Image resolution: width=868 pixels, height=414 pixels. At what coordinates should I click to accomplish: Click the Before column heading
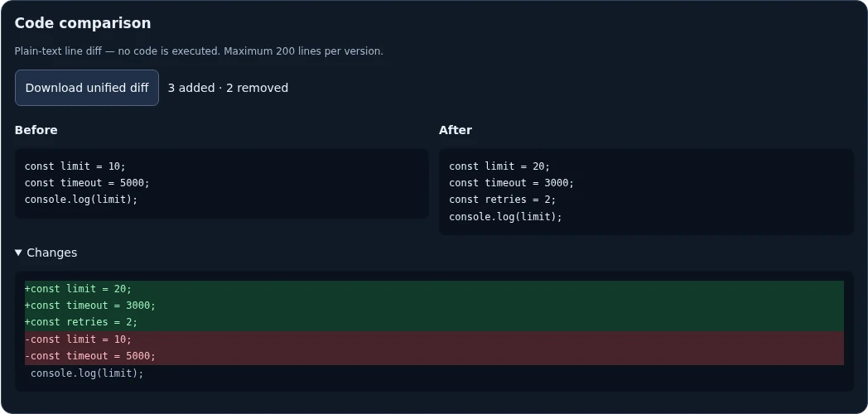pyautogui.click(x=36, y=130)
